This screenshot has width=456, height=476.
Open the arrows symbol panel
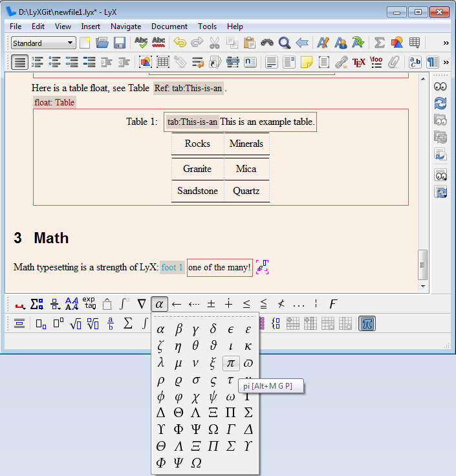click(x=177, y=304)
